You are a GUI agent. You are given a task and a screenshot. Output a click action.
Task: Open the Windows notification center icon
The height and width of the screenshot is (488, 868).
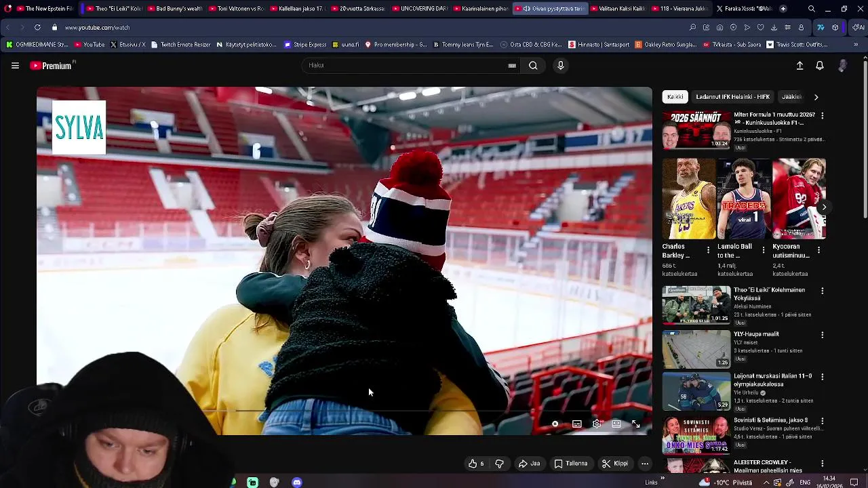[854, 483]
